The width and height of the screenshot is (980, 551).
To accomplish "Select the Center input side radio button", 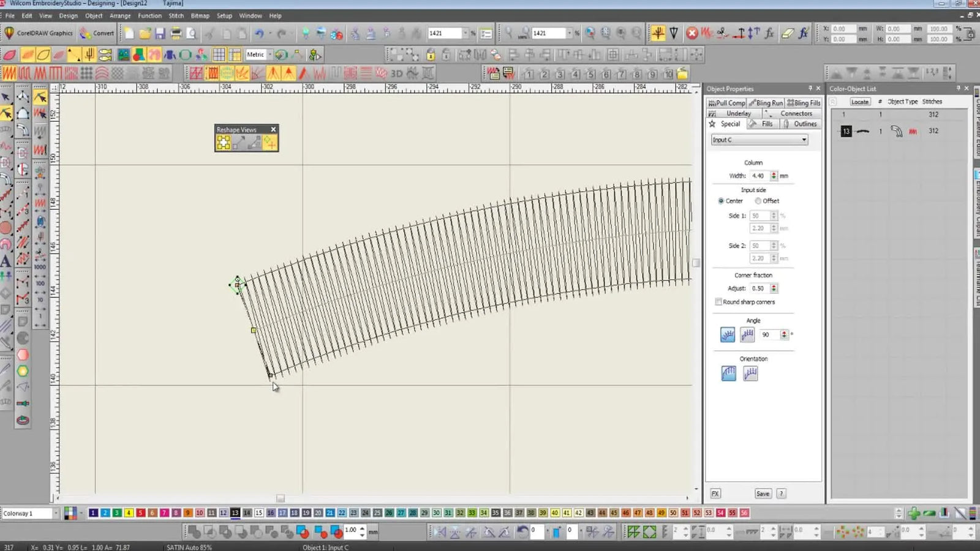I will pyautogui.click(x=721, y=201).
